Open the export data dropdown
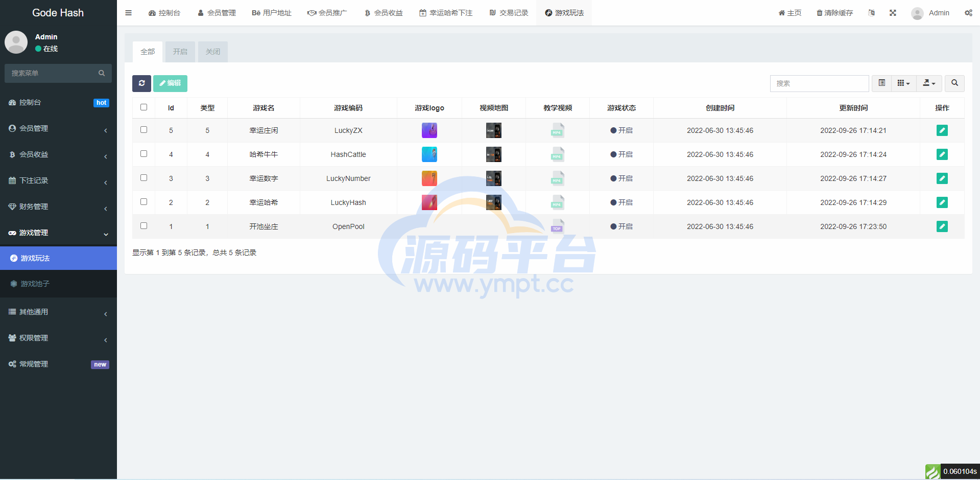Viewport: 980px width, 480px height. tap(929, 83)
